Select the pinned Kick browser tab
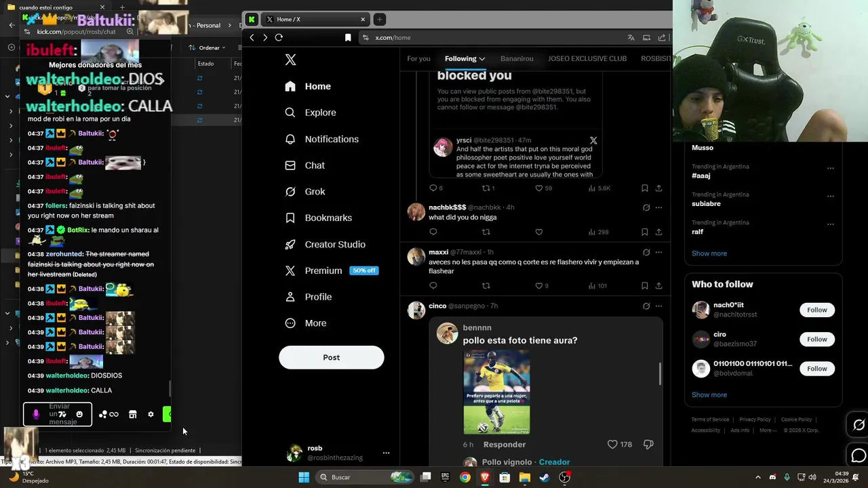The image size is (868, 488). 252,20
